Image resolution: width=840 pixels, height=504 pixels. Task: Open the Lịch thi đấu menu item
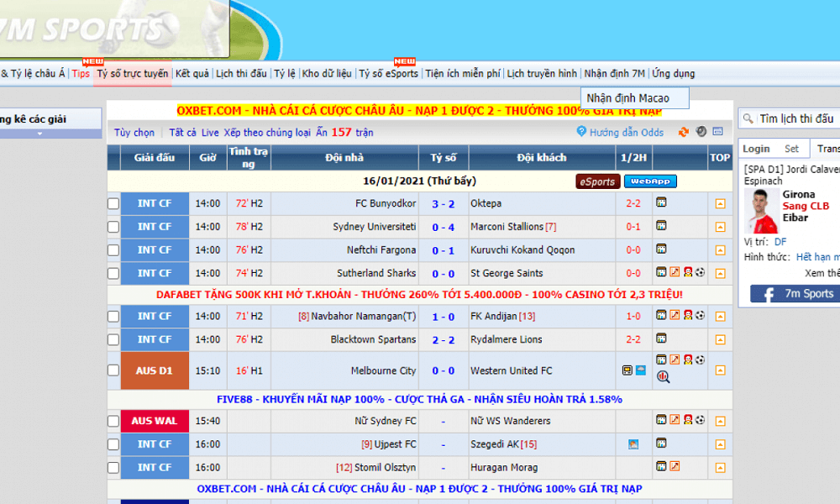pos(241,73)
